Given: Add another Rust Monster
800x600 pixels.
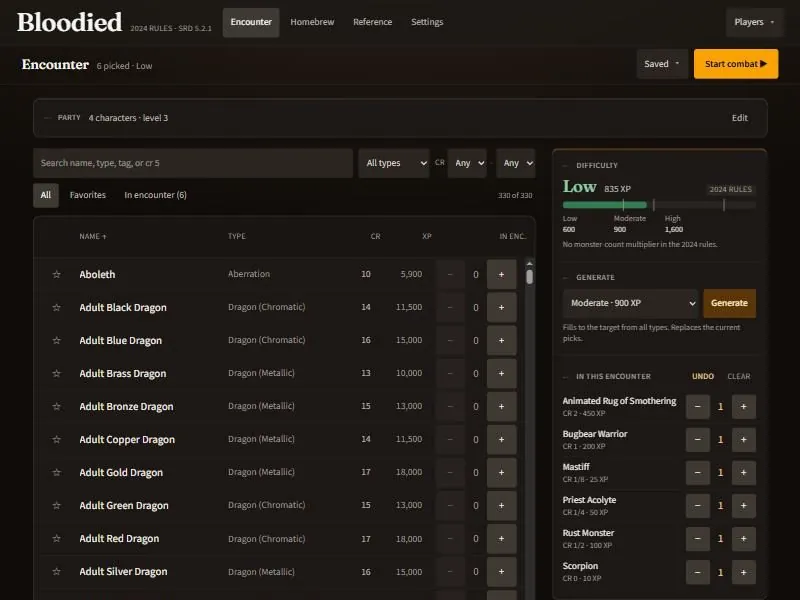Looking at the screenshot, I should 743,539.
